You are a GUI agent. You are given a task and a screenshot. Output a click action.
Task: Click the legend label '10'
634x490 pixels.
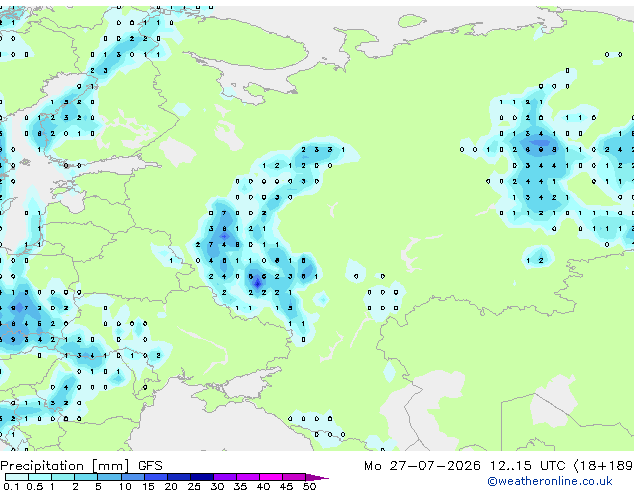point(125,486)
